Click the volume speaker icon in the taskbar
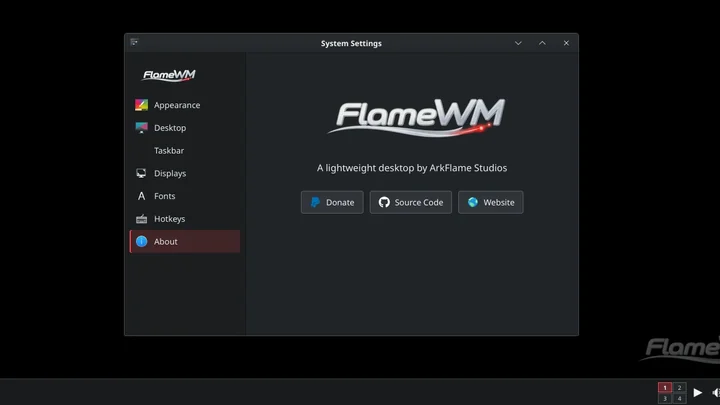The image size is (720, 405). [x=715, y=393]
